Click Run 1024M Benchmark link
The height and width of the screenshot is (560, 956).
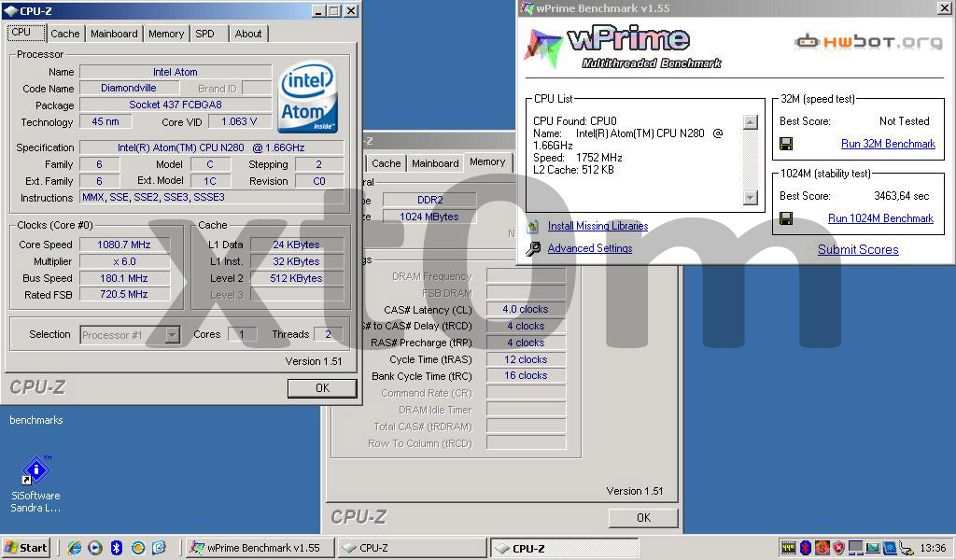[x=880, y=218]
